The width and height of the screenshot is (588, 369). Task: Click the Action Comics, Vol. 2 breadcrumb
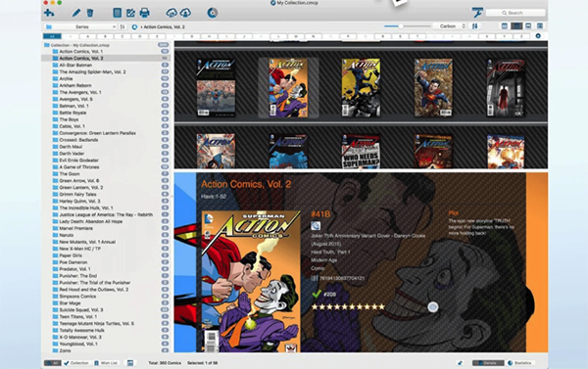click(x=165, y=27)
